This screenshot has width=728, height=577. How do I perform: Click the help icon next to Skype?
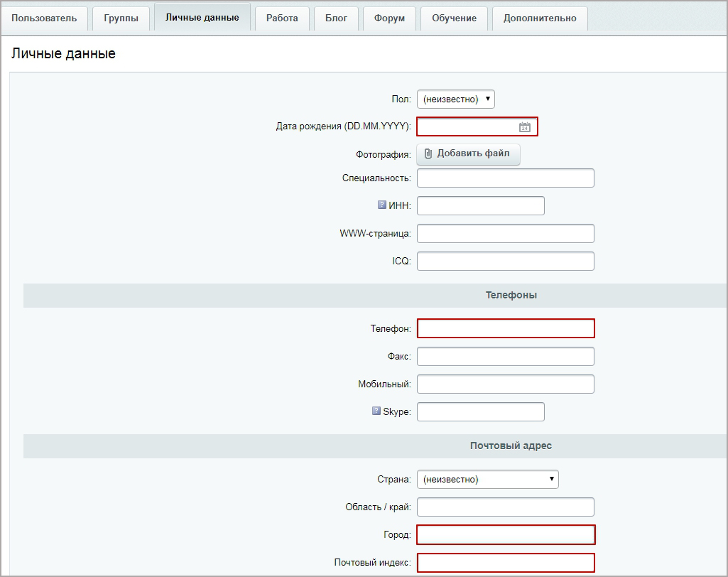pyautogui.click(x=376, y=411)
